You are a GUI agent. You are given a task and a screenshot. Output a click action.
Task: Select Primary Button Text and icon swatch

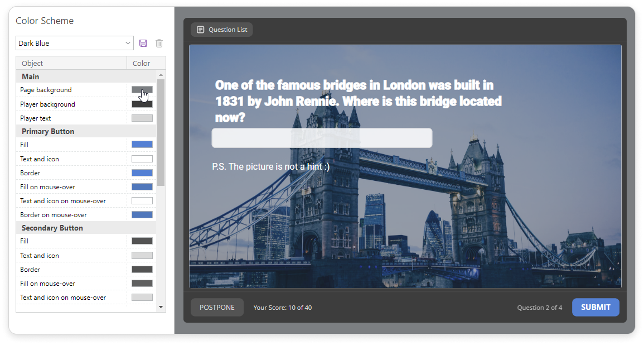click(x=142, y=159)
